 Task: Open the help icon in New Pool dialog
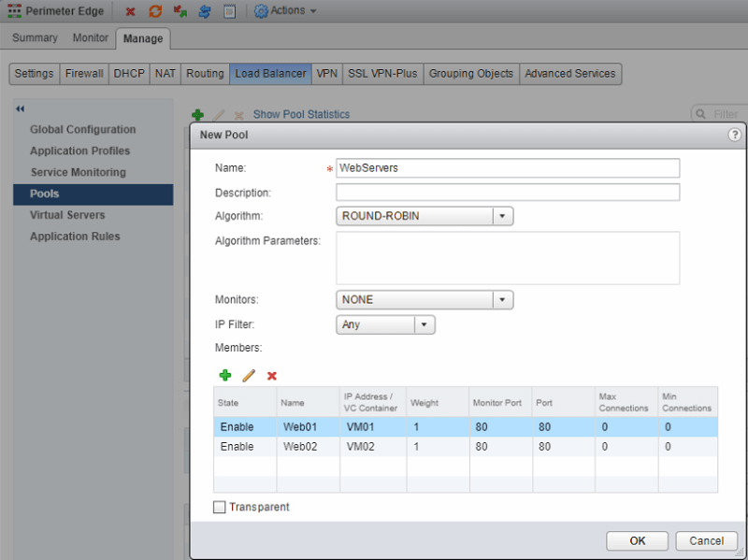click(735, 135)
